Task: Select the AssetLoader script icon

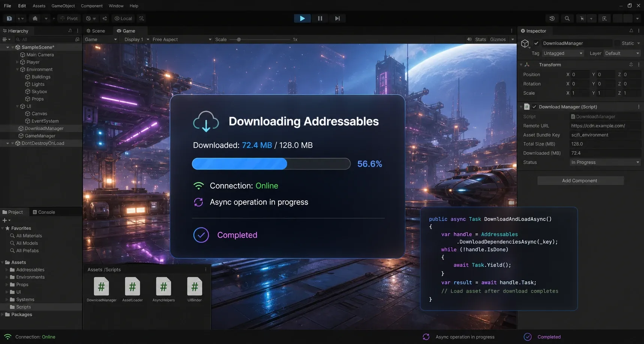Action: click(x=132, y=287)
